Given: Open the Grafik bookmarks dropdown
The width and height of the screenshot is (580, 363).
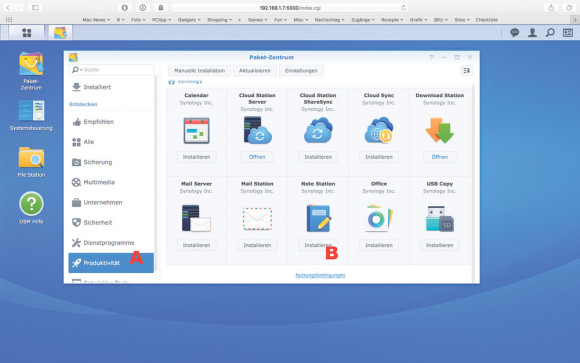Looking at the screenshot, I should click(x=418, y=20).
